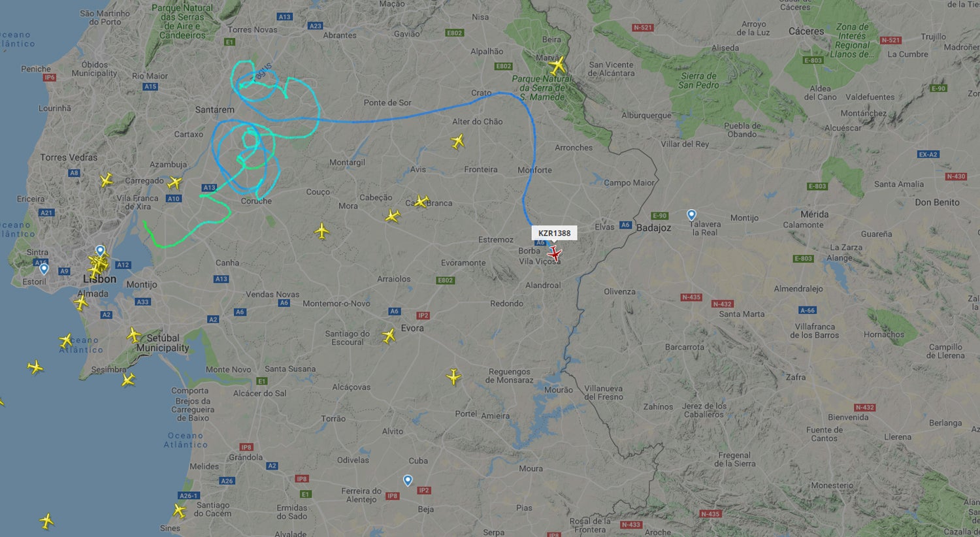This screenshot has width=980, height=537.
Task: Select the aircraft west of Evora
Action: point(389,336)
